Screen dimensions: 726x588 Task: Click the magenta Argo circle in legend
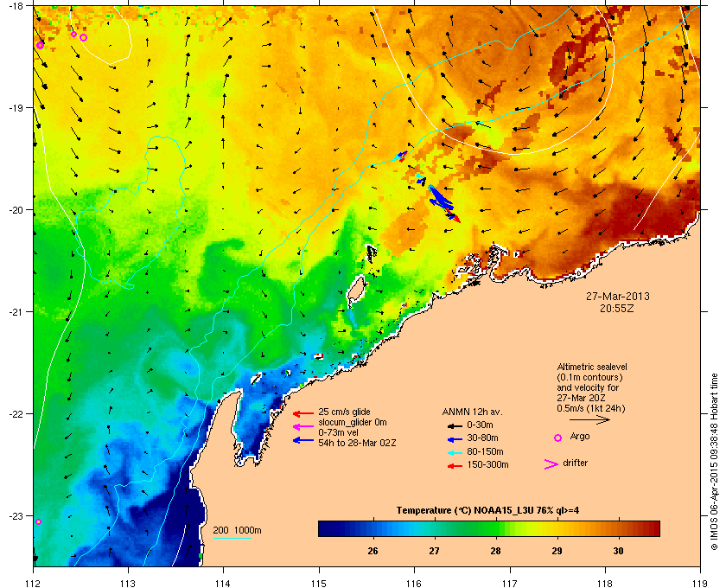[558, 438]
